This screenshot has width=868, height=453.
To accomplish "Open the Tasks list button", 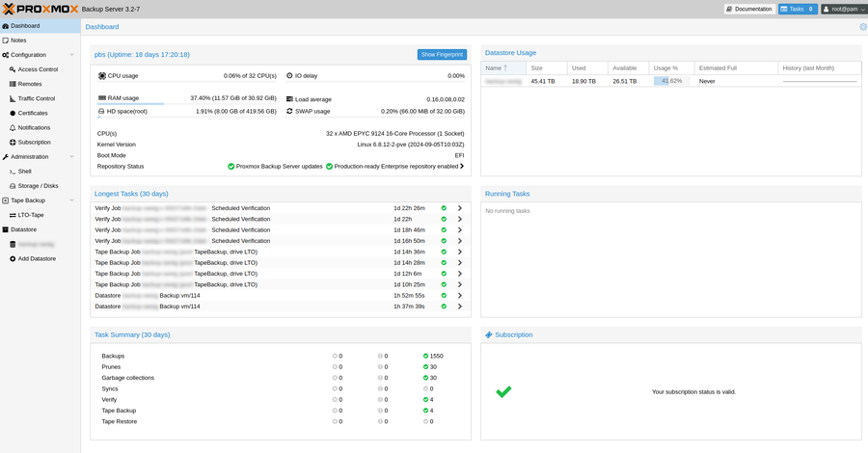I will [798, 9].
